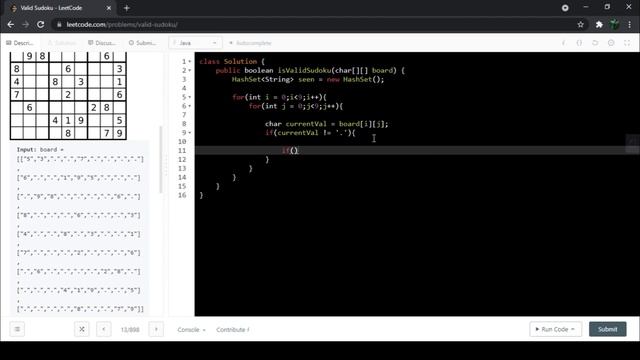This screenshot has width=640, height=360.
Task: Click the browser media control icon
Action: tap(565, 8)
